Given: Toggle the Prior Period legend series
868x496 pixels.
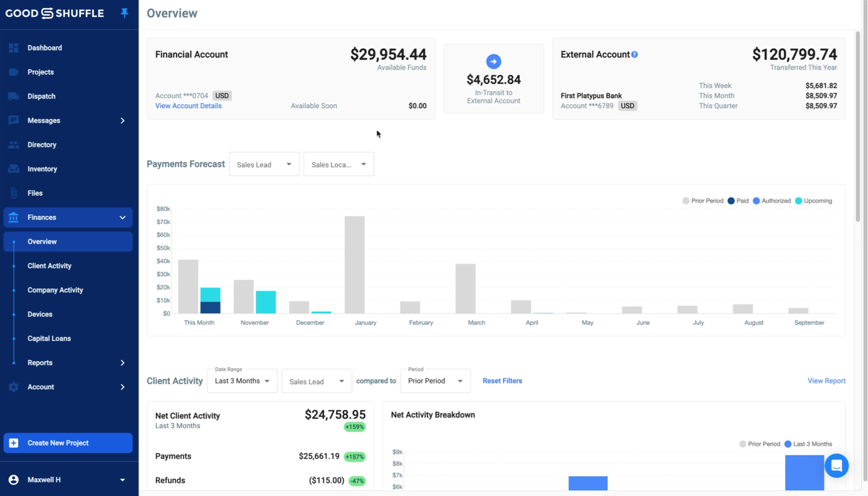Looking at the screenshot, I should coord(703,201).
